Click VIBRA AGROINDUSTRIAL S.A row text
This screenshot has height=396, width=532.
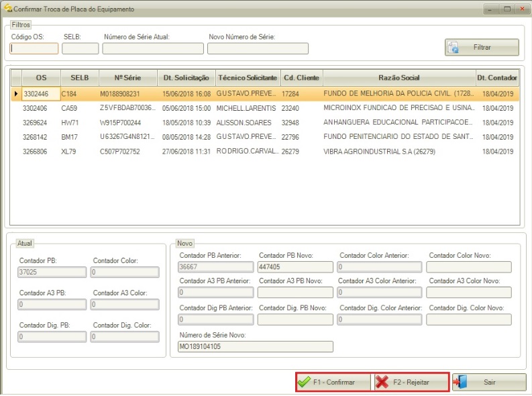coord(379,152)
